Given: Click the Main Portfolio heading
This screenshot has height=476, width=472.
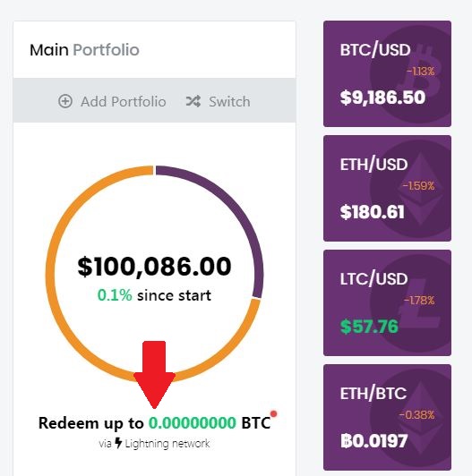Looking at the screenshot, I should 84,50.
